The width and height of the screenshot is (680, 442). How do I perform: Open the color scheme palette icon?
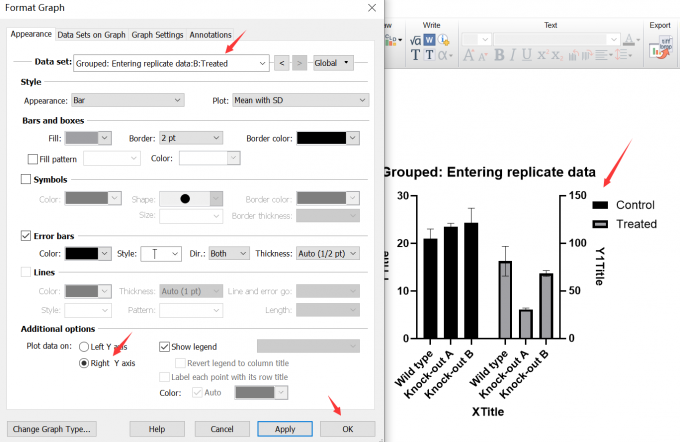coord(393,40)
